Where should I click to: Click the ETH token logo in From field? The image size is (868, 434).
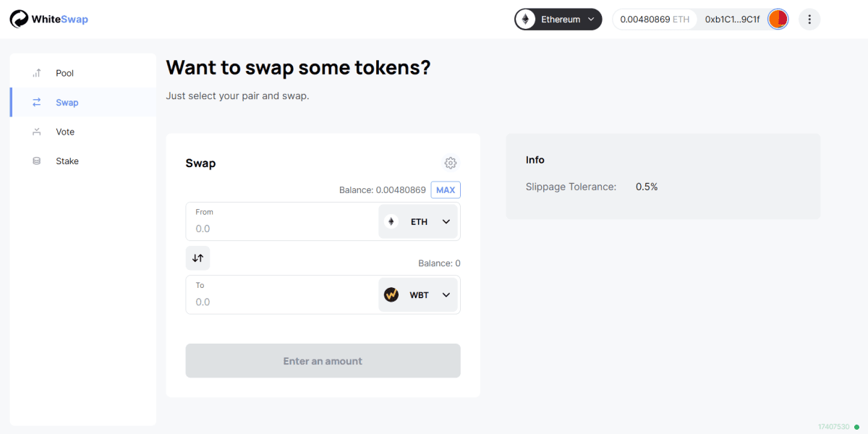(391, 221)
